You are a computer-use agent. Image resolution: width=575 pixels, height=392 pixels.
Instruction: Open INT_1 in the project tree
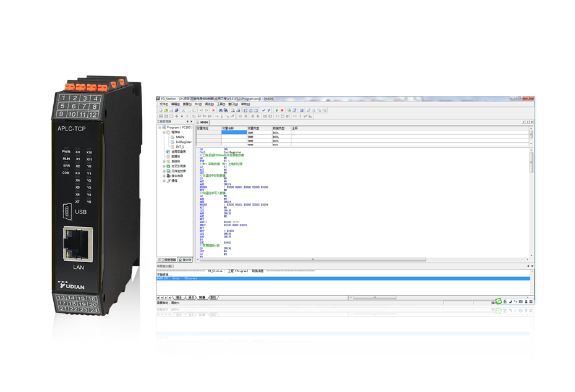[x=180, y=147]
